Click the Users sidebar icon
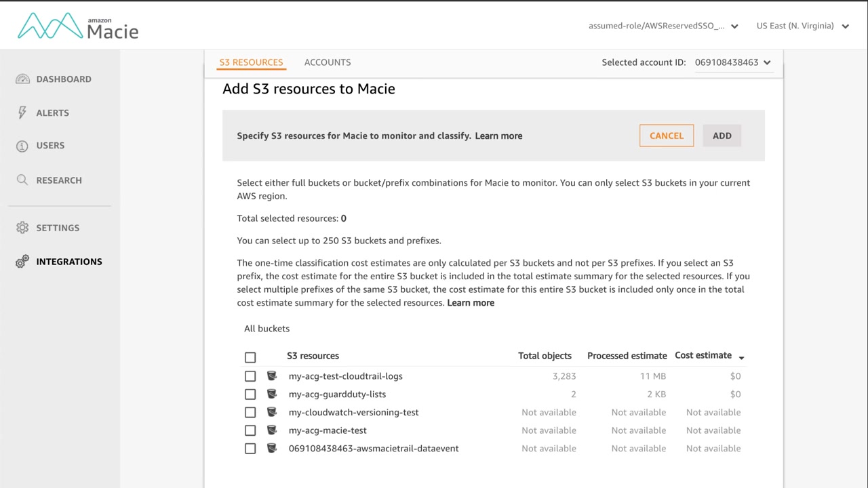The image size is (868, 488). pos(22,146)
